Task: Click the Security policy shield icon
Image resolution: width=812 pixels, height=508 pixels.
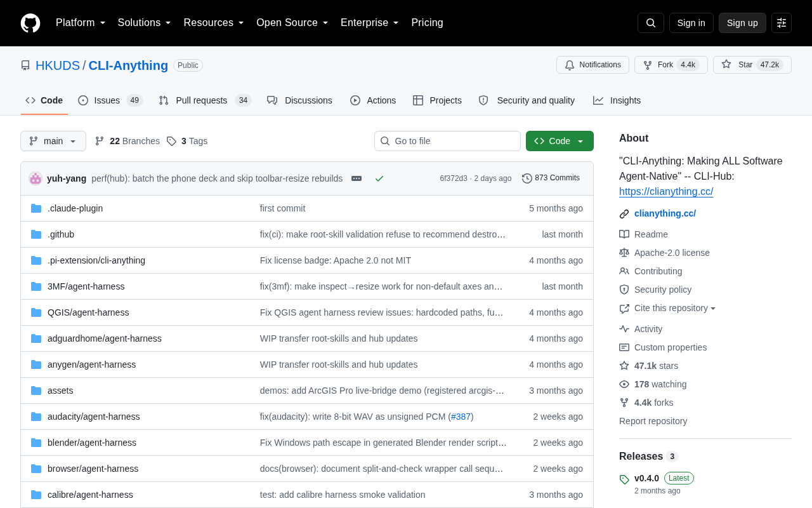Action: (624, 290)
